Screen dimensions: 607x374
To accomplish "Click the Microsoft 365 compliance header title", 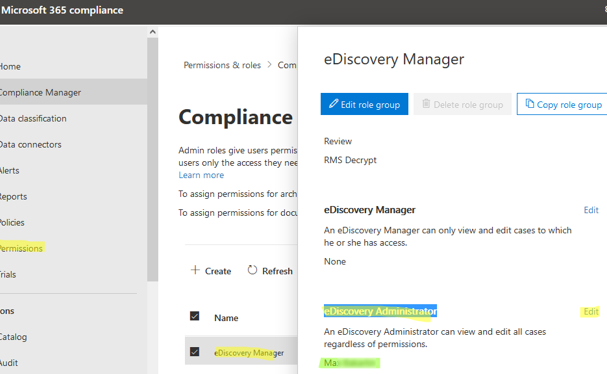I will (x=62, y=10).
